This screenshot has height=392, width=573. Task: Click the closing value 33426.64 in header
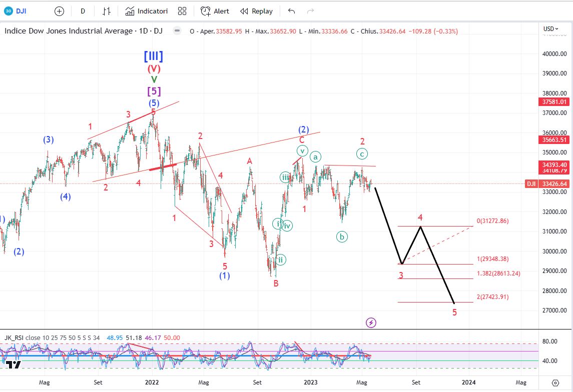[x=392, y=31]
